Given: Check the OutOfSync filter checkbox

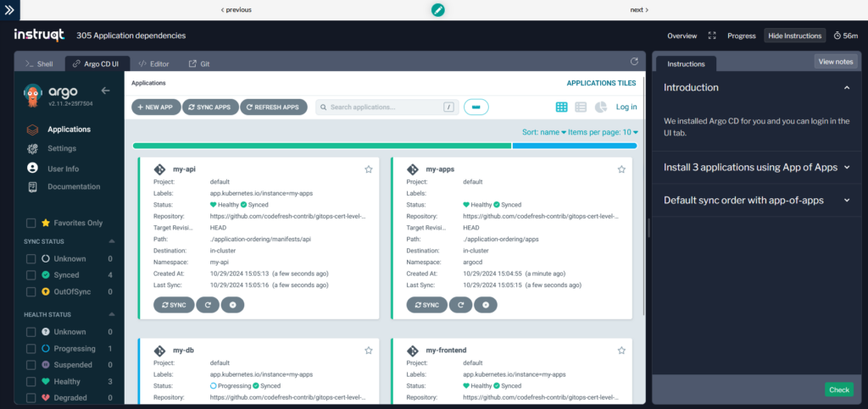Looking at the screenshot, I should (31, 291).
